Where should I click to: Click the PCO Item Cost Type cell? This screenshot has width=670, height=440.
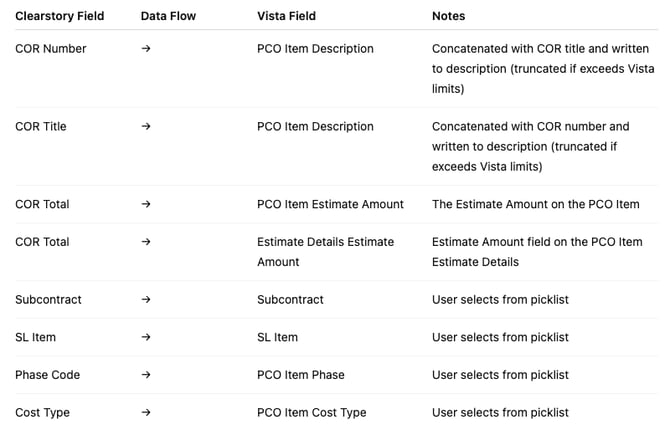[311, 412]
